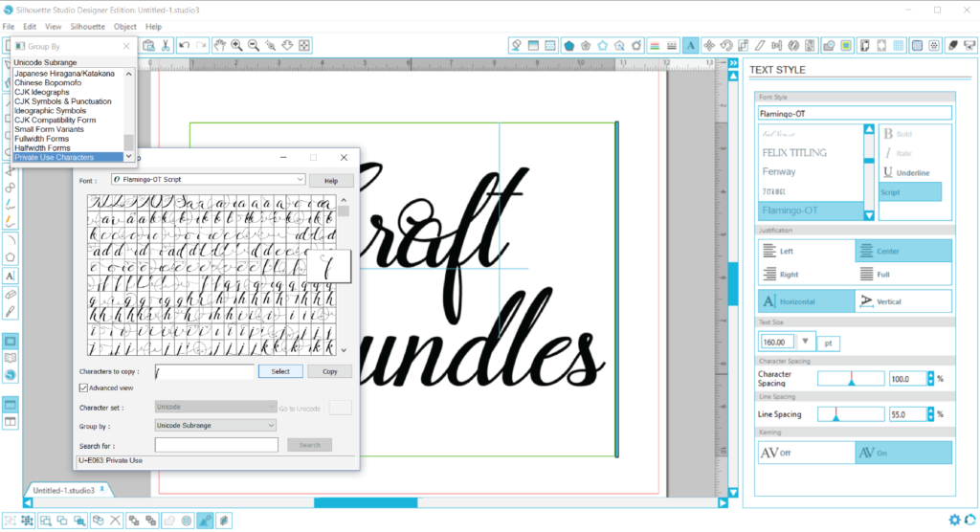Open the Text Style panel icon
Viewport: 980px width, 532px height.
coord(691,46)
